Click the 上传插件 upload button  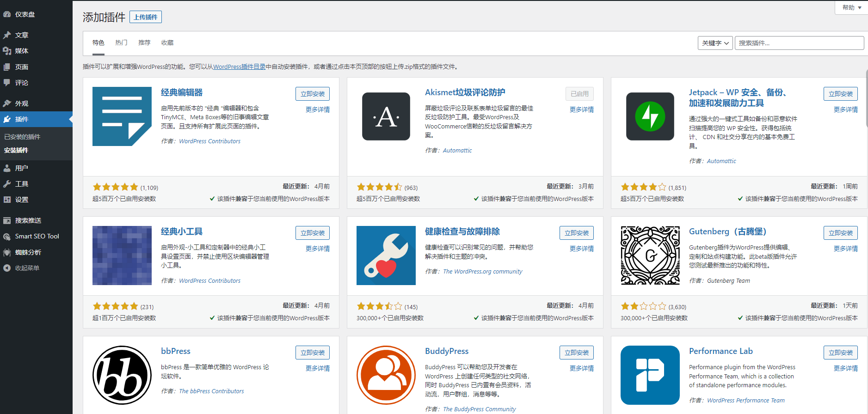[x=146, y=17]
